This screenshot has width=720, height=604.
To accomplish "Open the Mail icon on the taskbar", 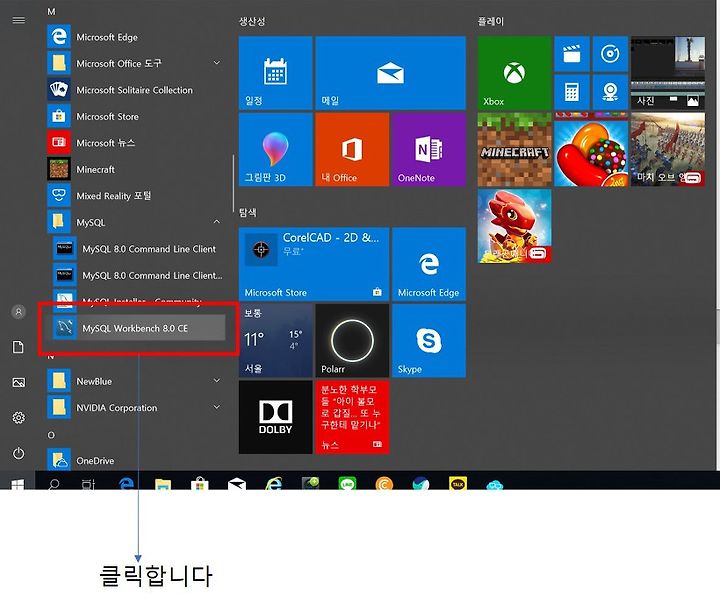I will pos(237,484).
